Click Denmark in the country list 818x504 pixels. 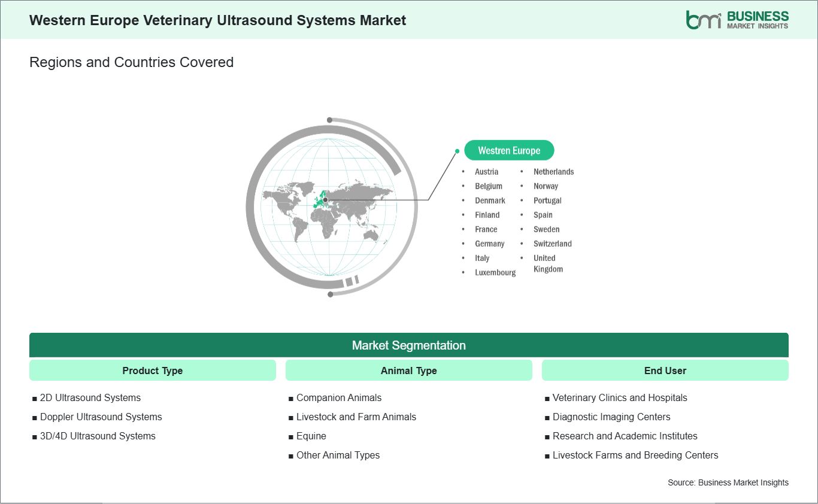[490, 201]
